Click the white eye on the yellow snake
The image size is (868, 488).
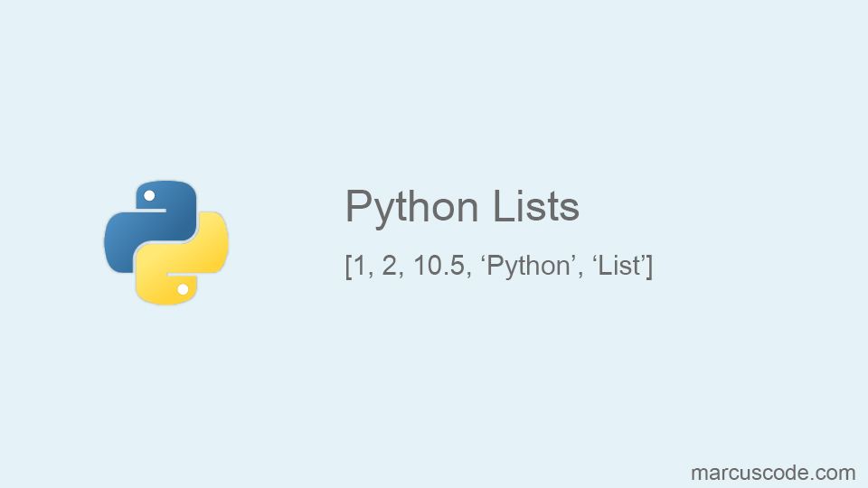(x=183, y=289)
